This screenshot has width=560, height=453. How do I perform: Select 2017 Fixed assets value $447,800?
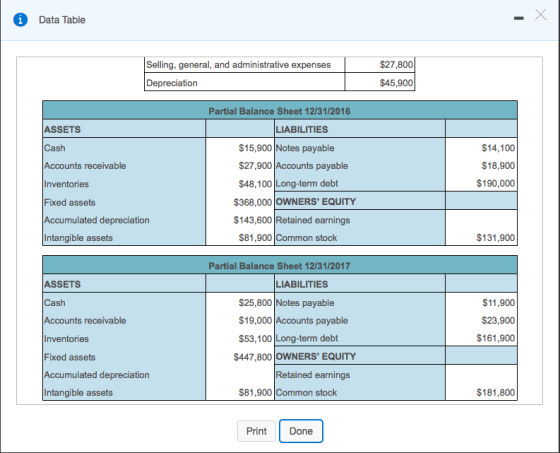(x=252, y=357)
